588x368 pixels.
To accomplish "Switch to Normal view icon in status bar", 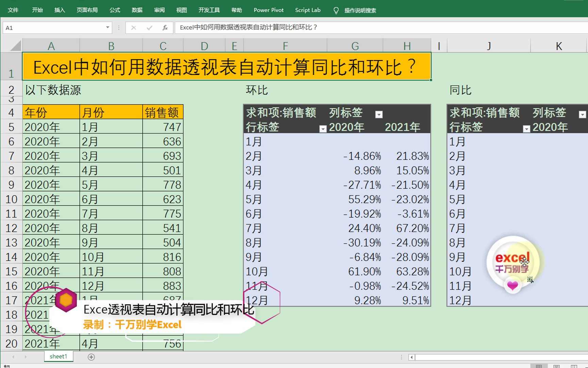I will [539, 366].
